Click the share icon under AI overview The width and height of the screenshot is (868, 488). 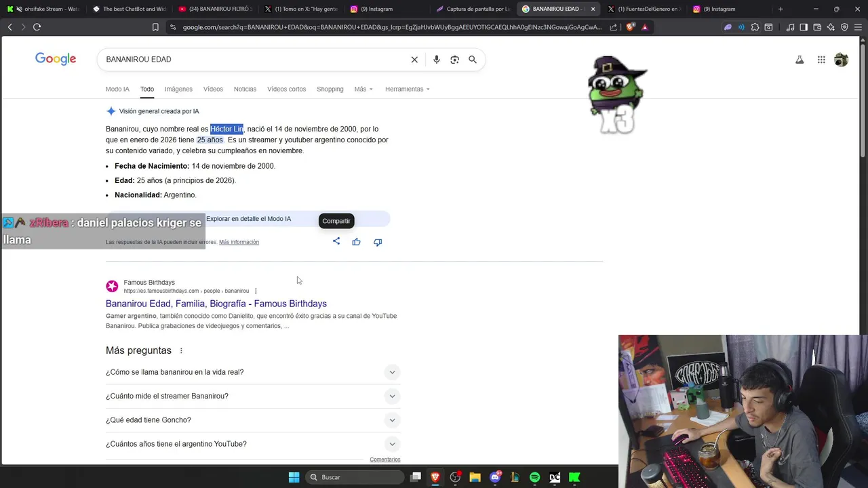click(x=336, y=241)
